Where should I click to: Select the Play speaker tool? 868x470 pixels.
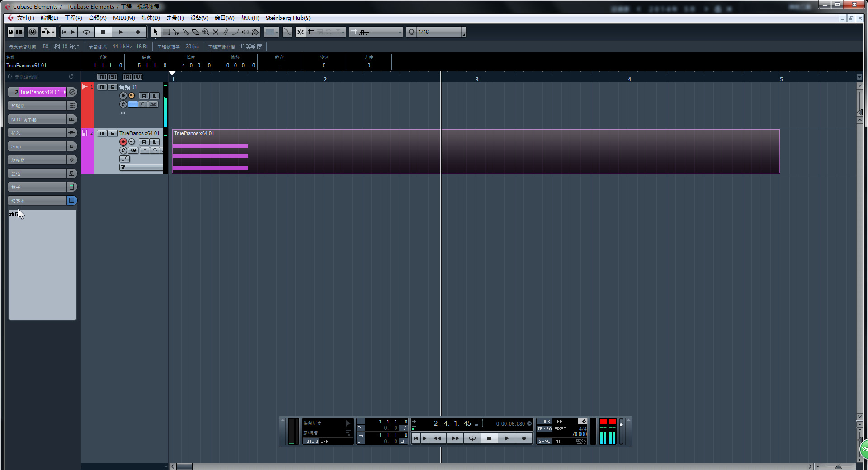coord(245,32)
